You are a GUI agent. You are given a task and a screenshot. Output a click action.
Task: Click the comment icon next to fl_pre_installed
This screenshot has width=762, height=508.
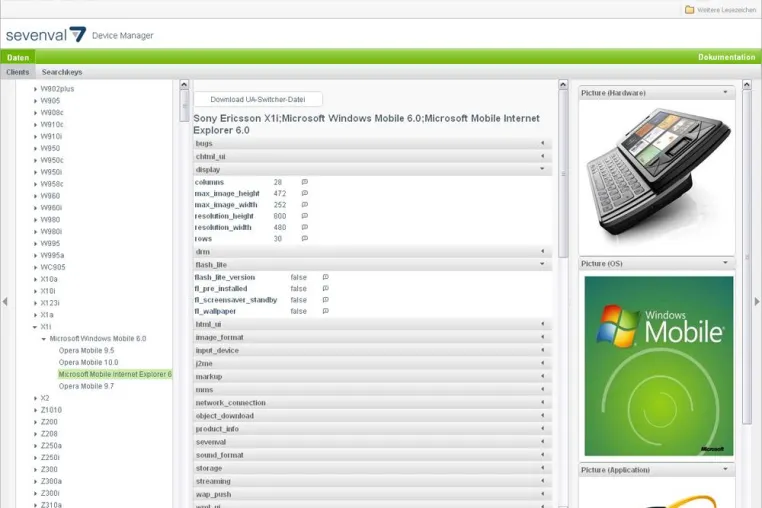pos(326,288)
